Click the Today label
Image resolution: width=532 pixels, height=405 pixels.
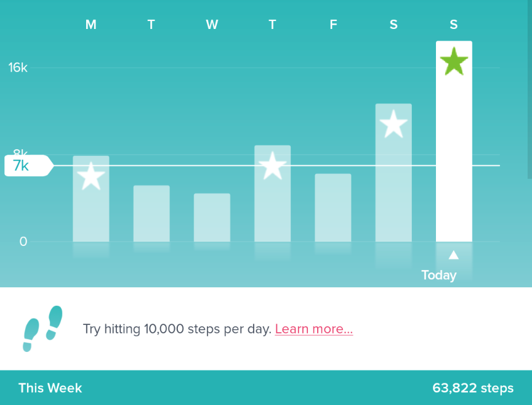point(438,275)
